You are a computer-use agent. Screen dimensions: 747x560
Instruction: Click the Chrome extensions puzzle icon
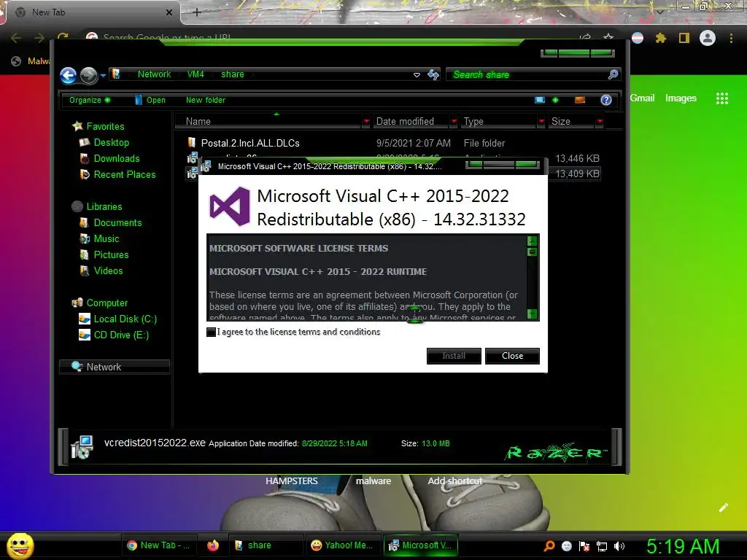(x=660, y=38)
